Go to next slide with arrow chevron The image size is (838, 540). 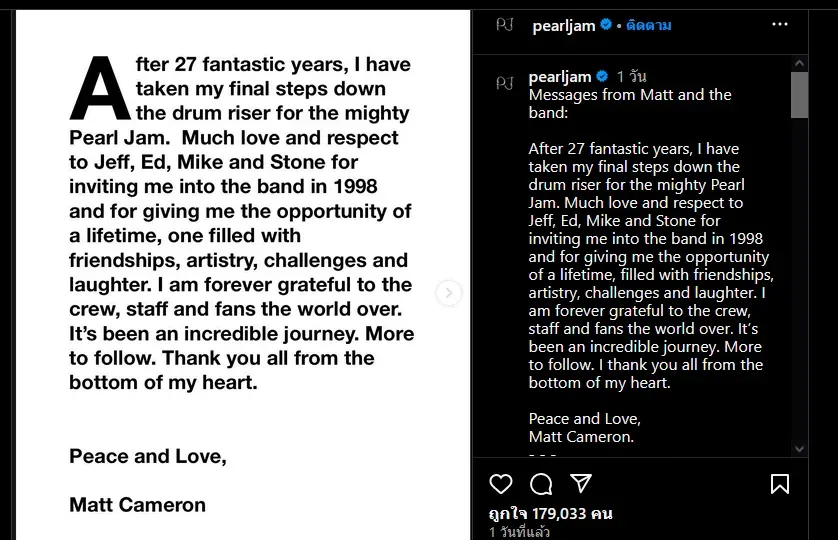[x=449, y=293]
